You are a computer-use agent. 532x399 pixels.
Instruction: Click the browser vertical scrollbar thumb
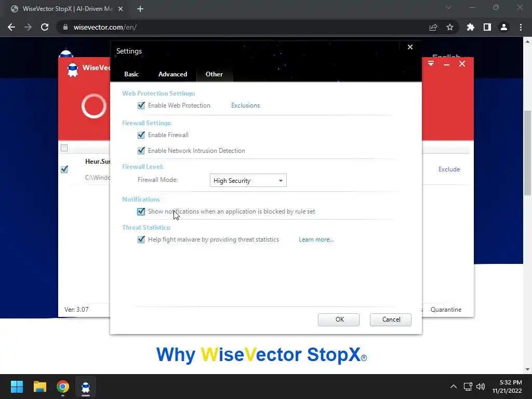point(527,153)
